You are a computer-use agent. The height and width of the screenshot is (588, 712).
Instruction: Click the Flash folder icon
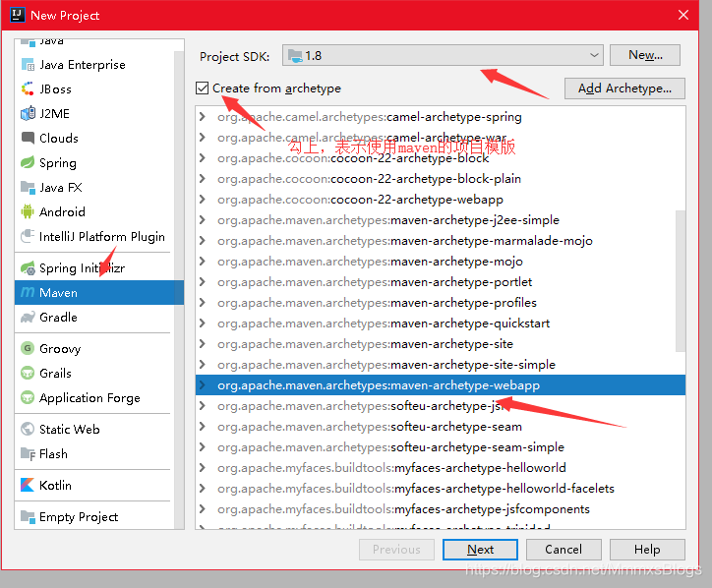[x=28, y=453]
